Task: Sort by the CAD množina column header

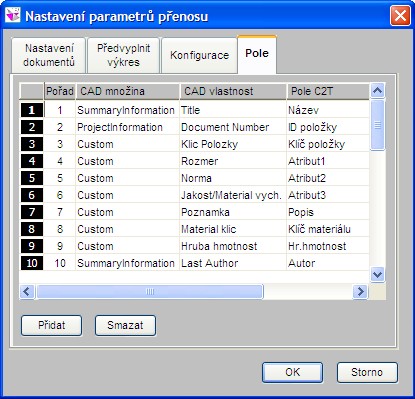Action: tap(127, 91)
